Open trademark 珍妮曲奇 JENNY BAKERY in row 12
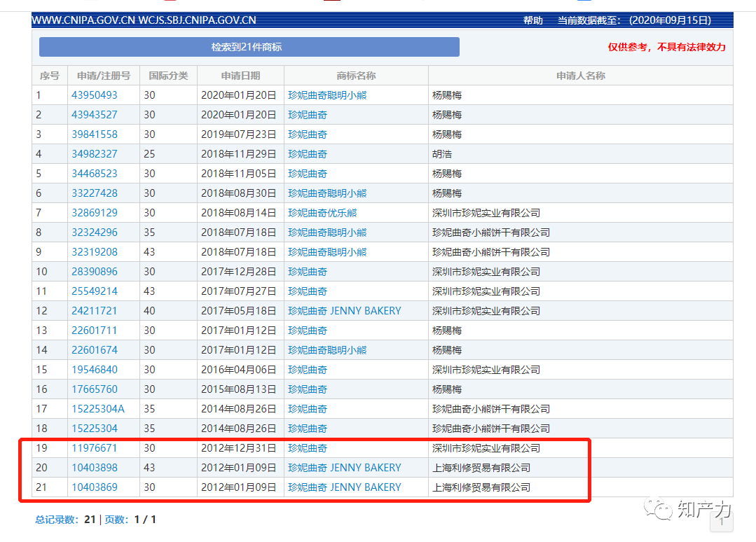 click(344, 311)
